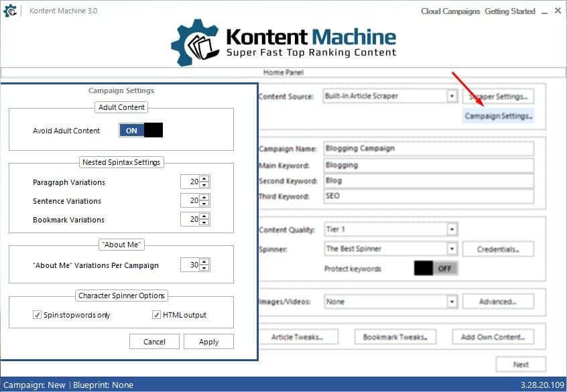
Task: Decrease Sentence Variations with down arrow
Action: (x=204, y=204)
